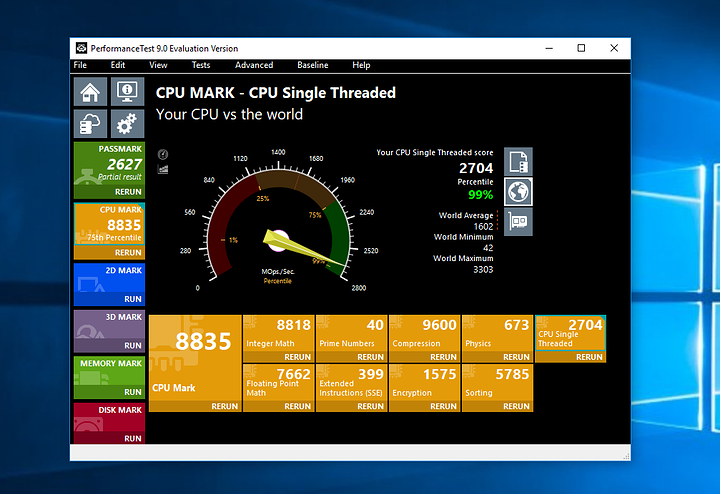Image resolution: width=720 pixels, height=494 pixels.
Task: Rerun the Compression test
Action: coord(443,357)
